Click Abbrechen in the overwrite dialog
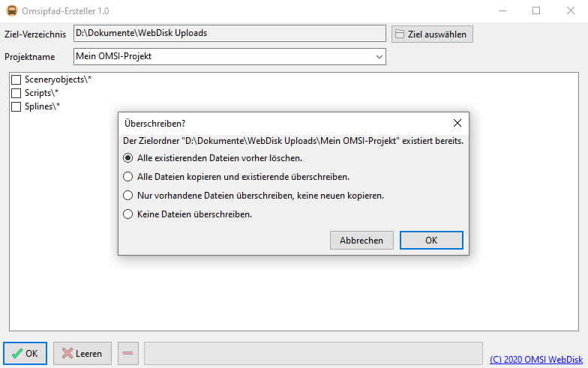The image size is (588, 368). (361, 241)
